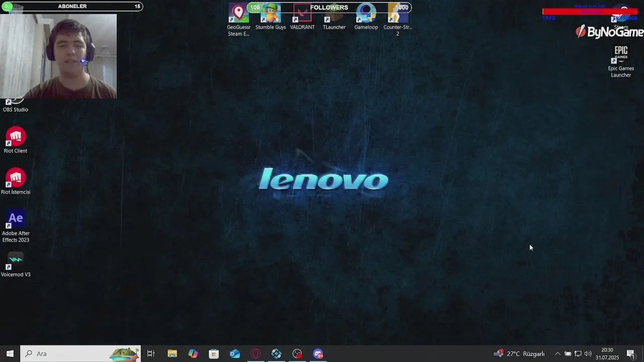Open network settings from the tray
The width and height of the screenshot is (644, 362).
[x=578, y=353]
